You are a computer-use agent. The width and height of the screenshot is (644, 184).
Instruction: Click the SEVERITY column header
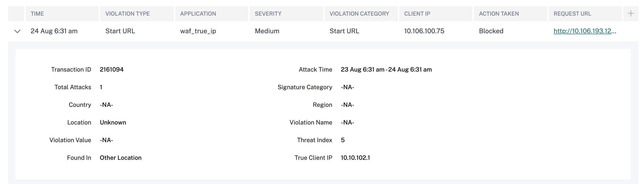(x=286, y=14)
